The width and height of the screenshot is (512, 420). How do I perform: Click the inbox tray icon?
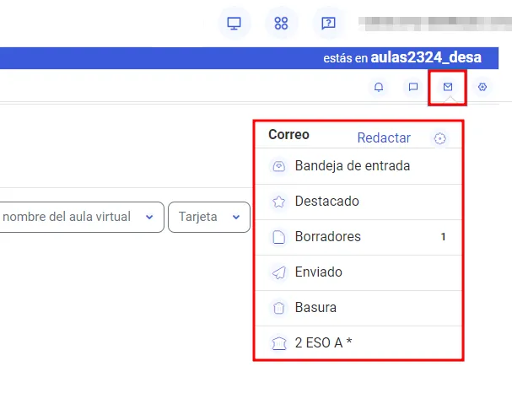279,166
